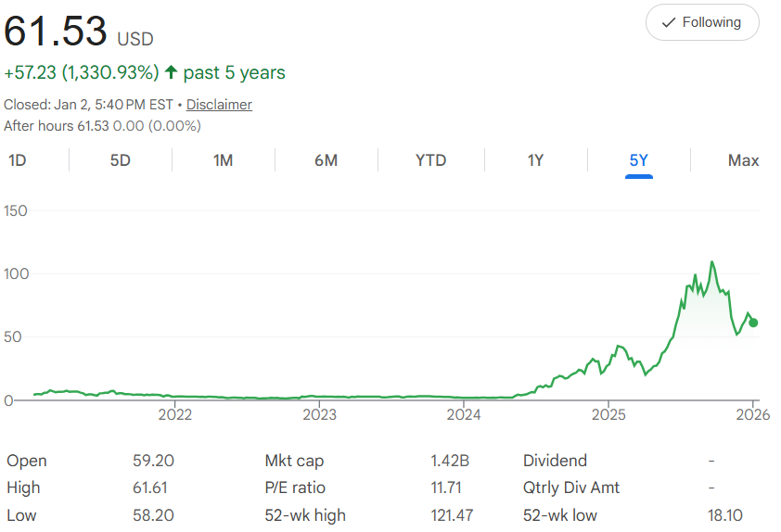Click the 52-wk low value 18.10
781x532 pixels.
(724, 514)
